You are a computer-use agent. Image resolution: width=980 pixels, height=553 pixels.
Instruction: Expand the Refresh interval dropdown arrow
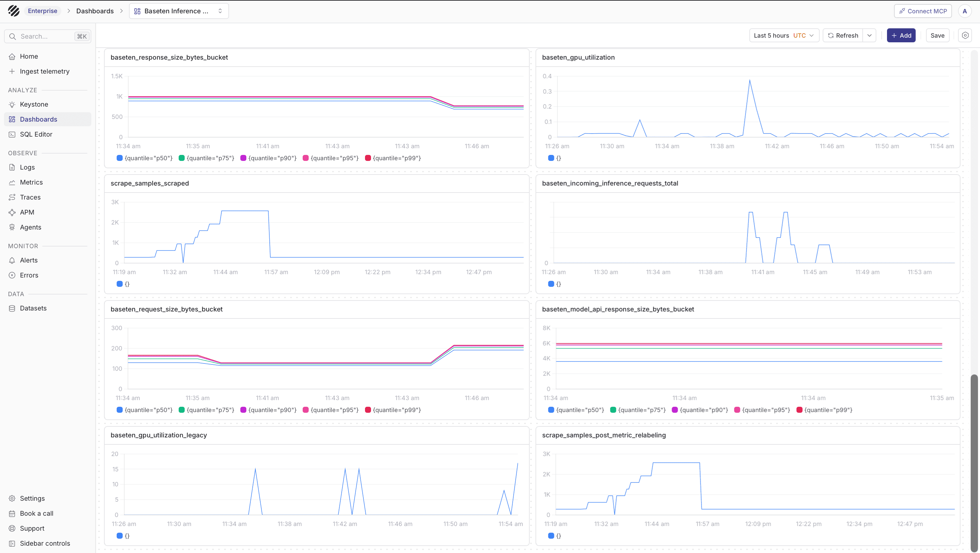870,35
